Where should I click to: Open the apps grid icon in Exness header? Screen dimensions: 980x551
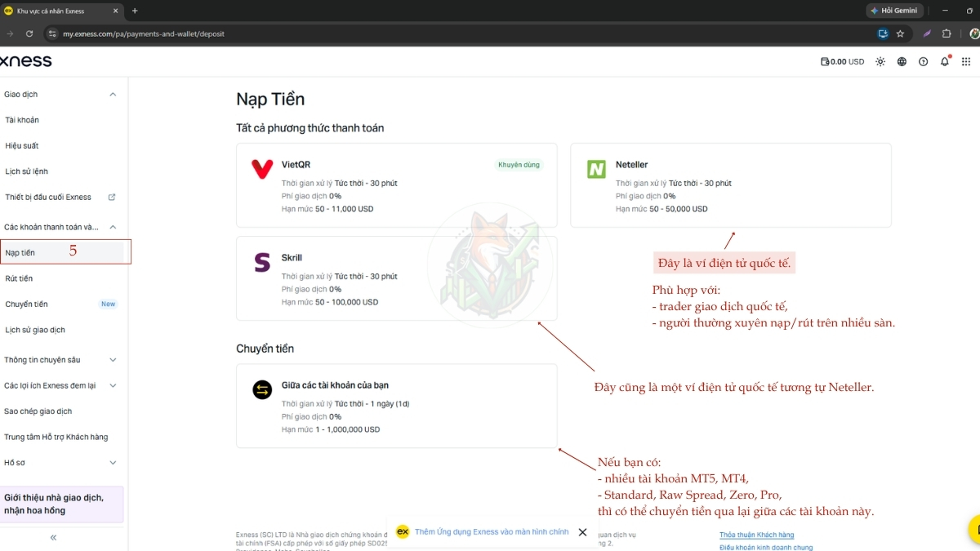pos(966,61)
